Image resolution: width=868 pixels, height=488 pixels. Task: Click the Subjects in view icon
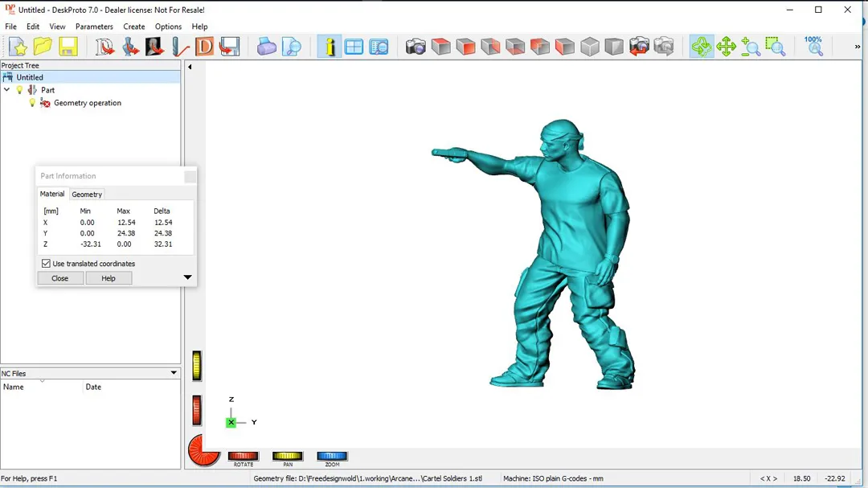point(379,47)
